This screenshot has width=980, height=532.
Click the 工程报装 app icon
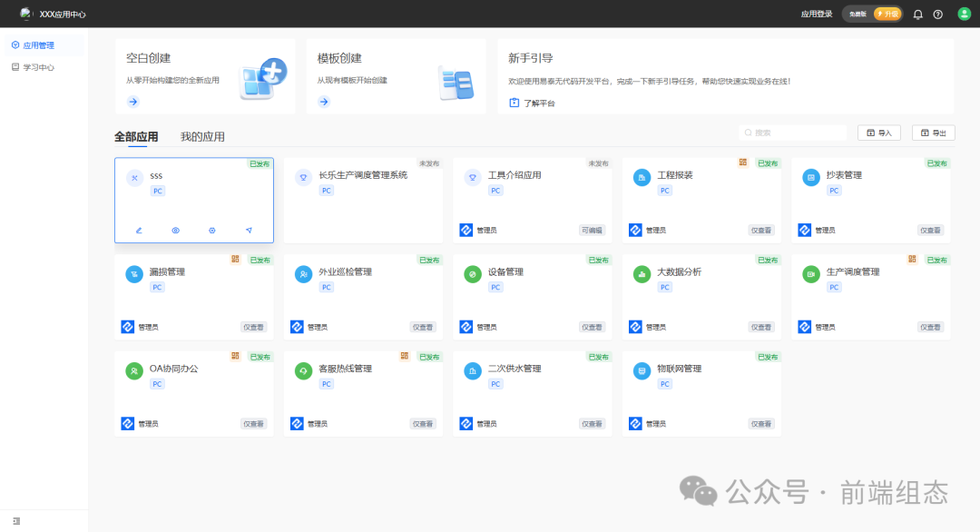click(642, 178)
